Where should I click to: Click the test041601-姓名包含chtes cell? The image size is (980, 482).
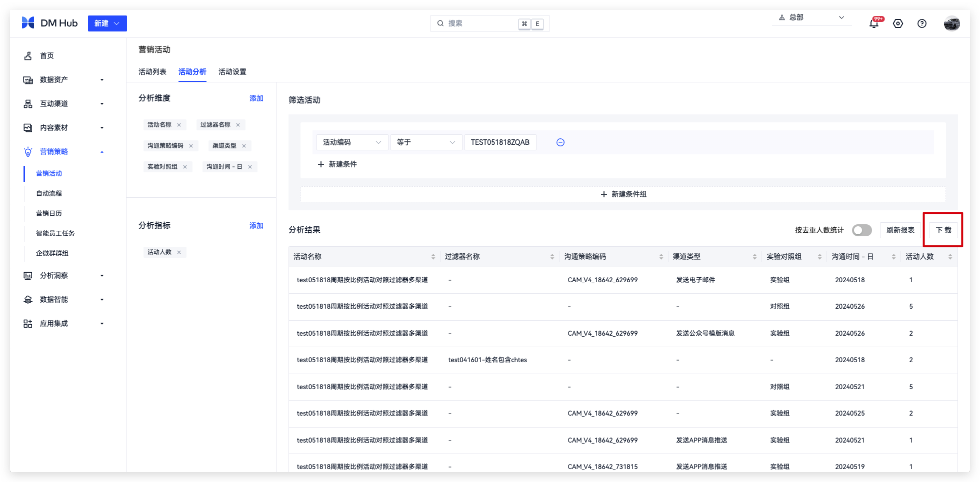click(x=487, y=360)
